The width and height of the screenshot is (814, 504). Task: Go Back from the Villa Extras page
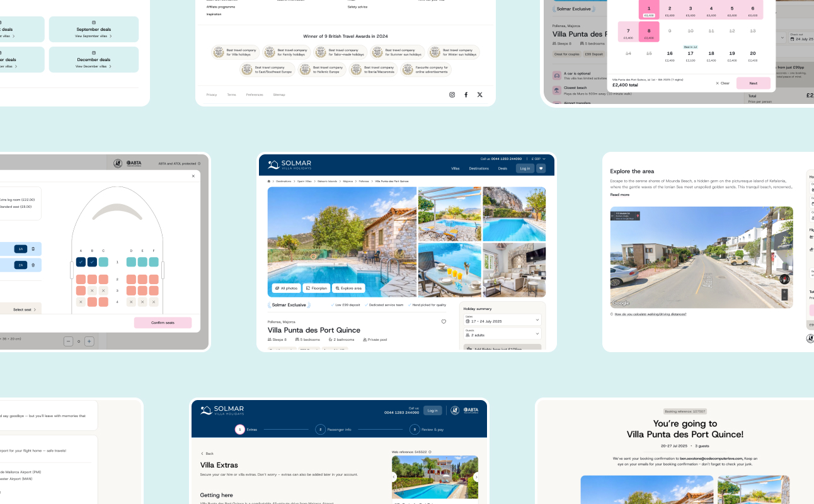tap(207, 453)
